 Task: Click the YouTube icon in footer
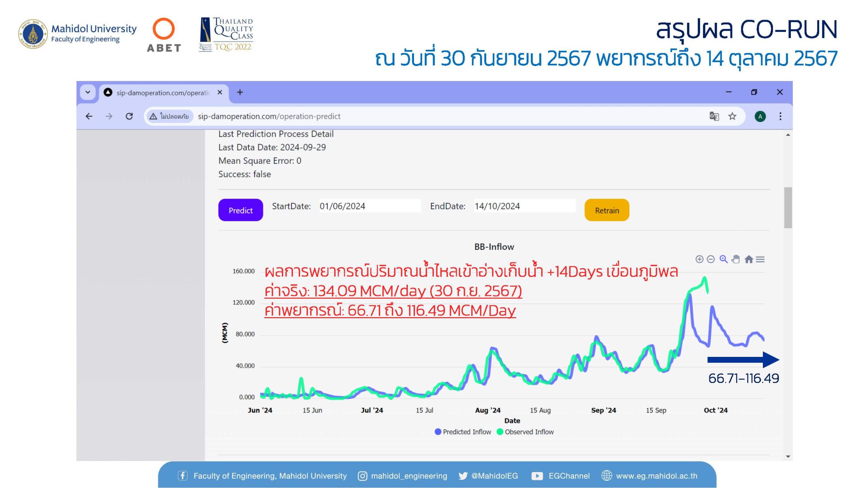pos(537,476)
